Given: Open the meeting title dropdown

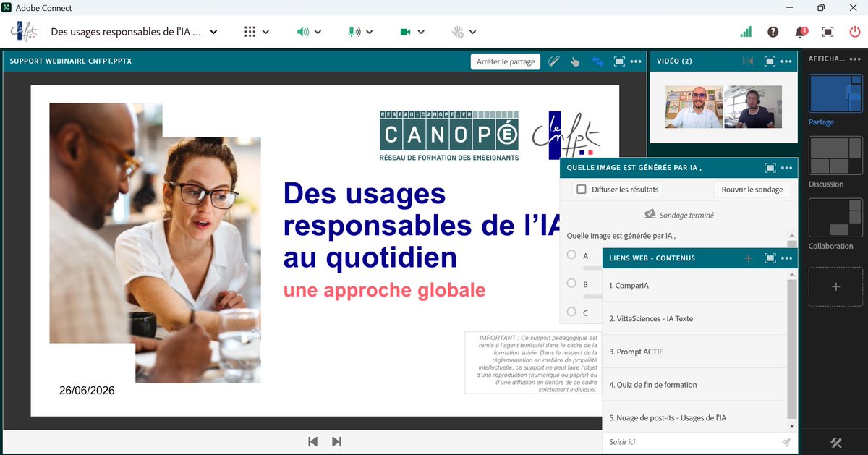Looking at the screenshot, I should point(213,32).
